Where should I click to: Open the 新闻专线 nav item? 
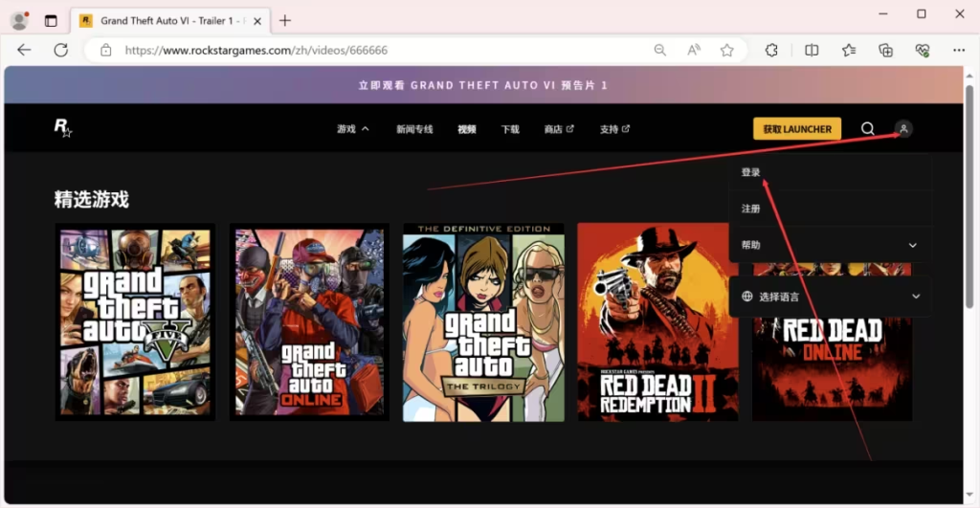coord(414,129)
